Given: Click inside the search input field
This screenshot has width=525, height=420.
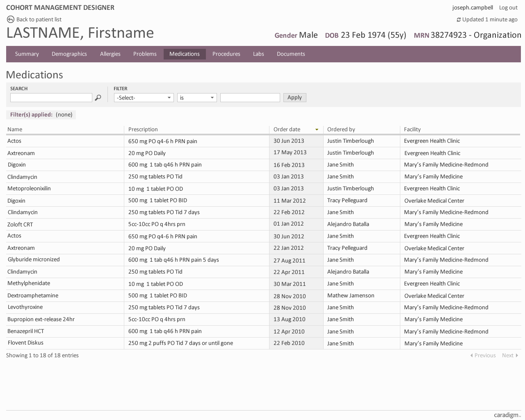Looking at the screenshot, I should pos(51,98).
